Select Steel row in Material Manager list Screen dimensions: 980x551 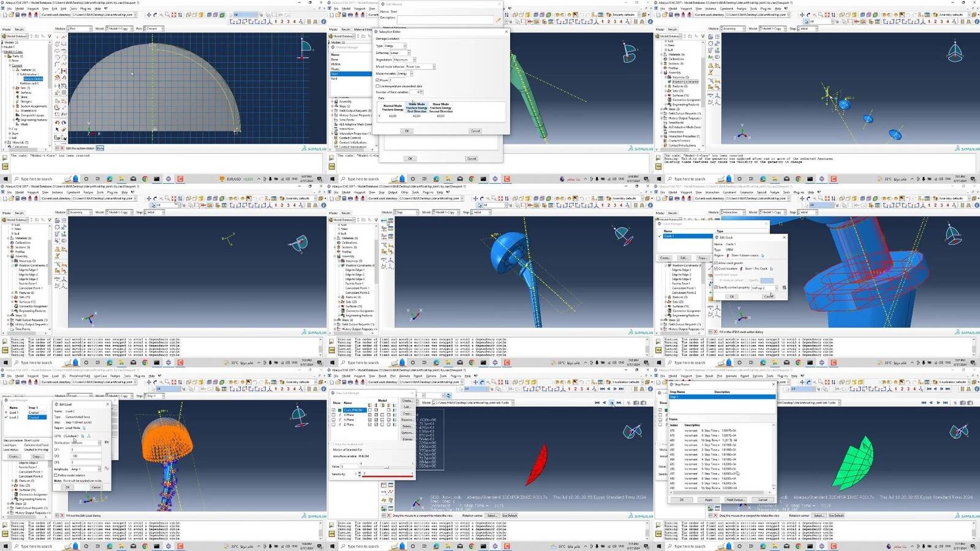click(x=351, y=74)
